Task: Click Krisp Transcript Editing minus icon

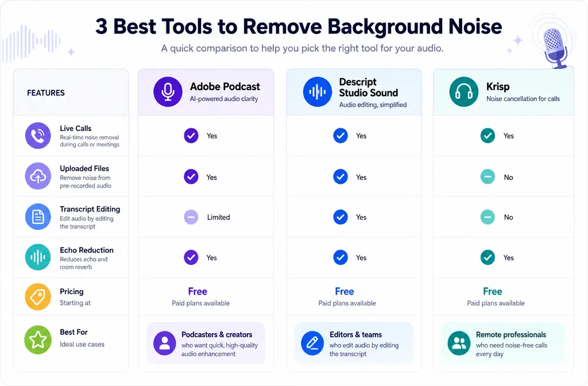Action: [488, 217]
